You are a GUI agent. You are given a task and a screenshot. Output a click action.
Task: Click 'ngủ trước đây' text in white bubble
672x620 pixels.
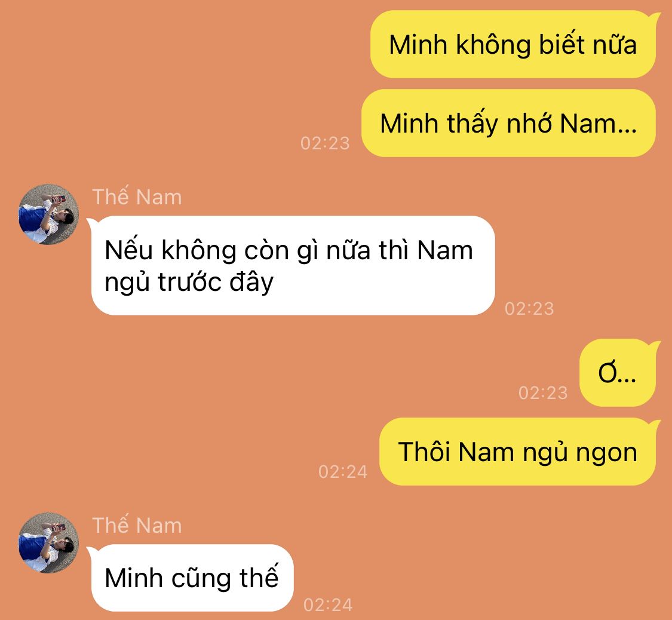point(189,283)
